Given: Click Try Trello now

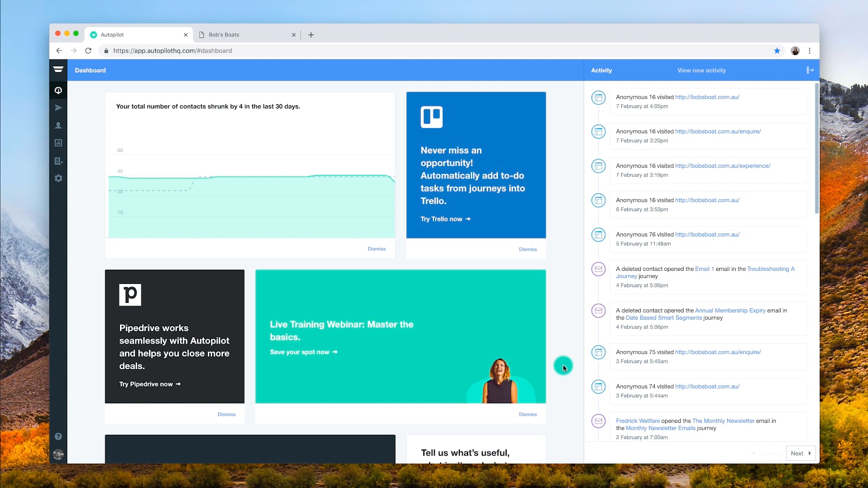Looking at the screenshot, I should pos(445,219).
